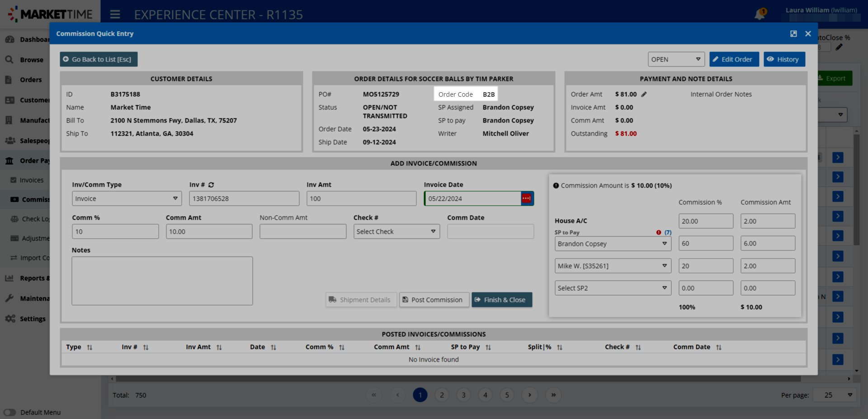Click the hamburger menu icon in header

[x=115, y=14]
